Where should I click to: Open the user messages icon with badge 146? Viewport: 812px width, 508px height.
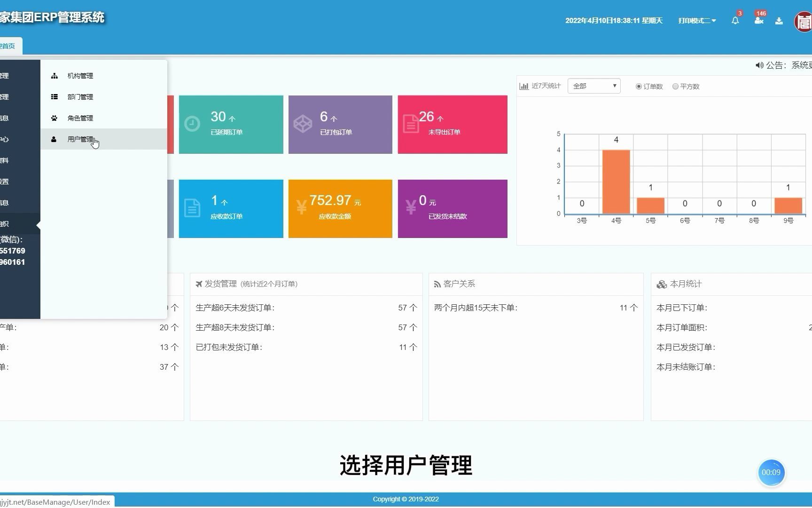click(x=758, y=20)
